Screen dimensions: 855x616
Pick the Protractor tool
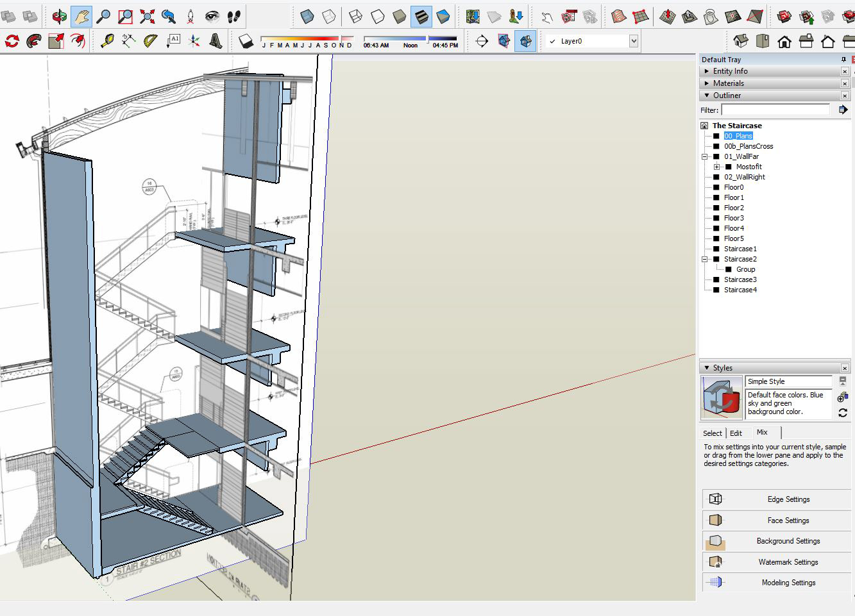[x=150, y=41]
